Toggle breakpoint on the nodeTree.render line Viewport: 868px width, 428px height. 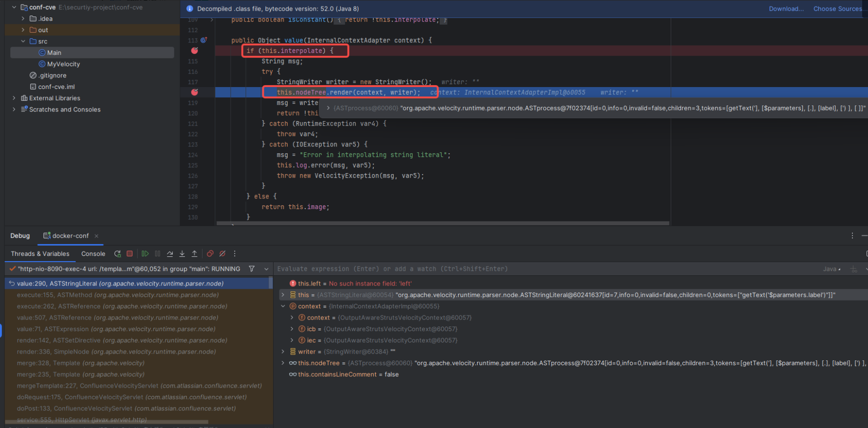click(195, 92)
